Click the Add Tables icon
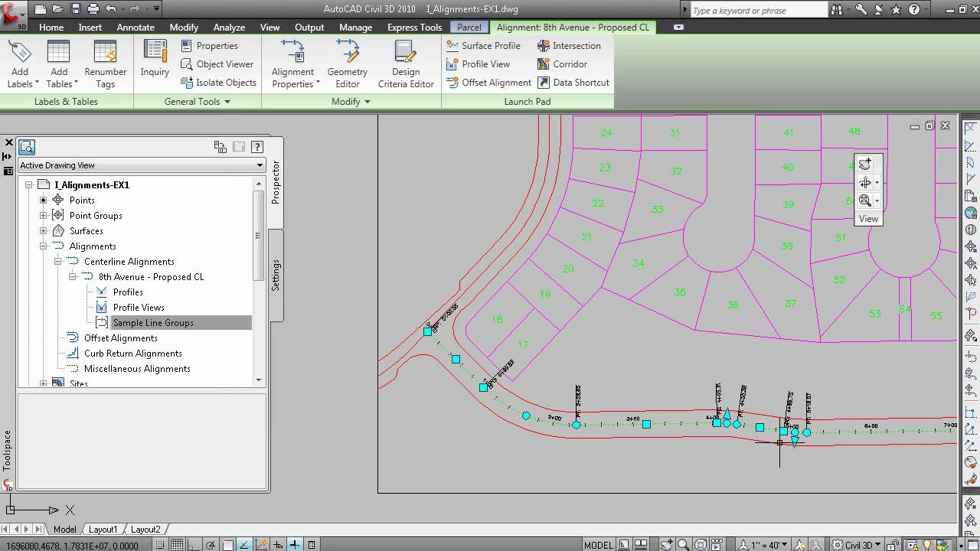The height and width of the screenshot is (551, 980). coord(59,64)
